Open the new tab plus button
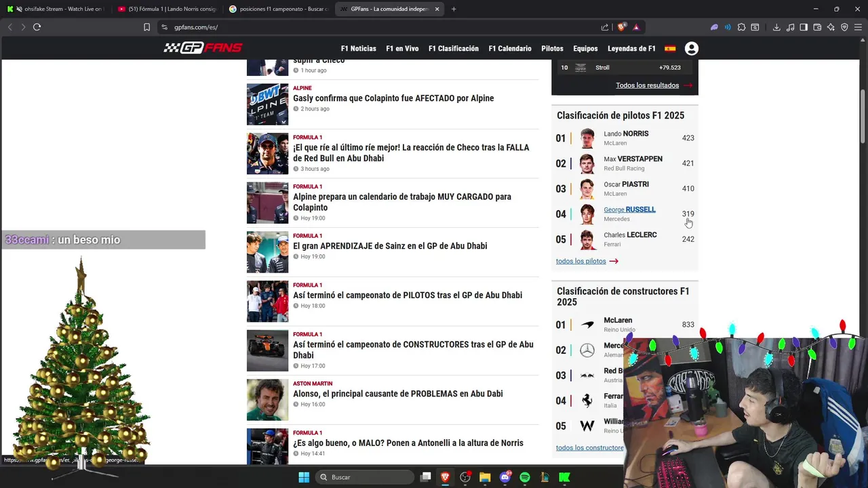The image size is (868, 488). [454, 9]
